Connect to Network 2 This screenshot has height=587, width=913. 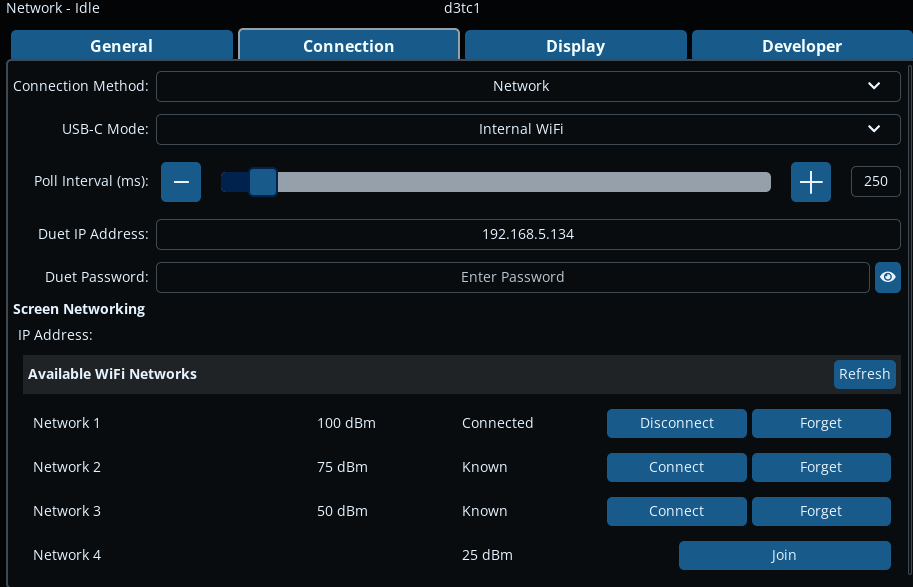point(676,467)
